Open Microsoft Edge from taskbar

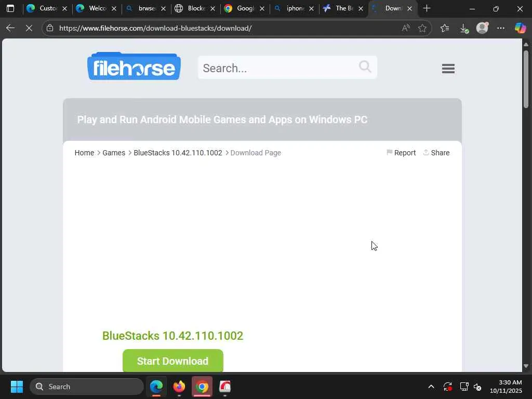(156, 387)
